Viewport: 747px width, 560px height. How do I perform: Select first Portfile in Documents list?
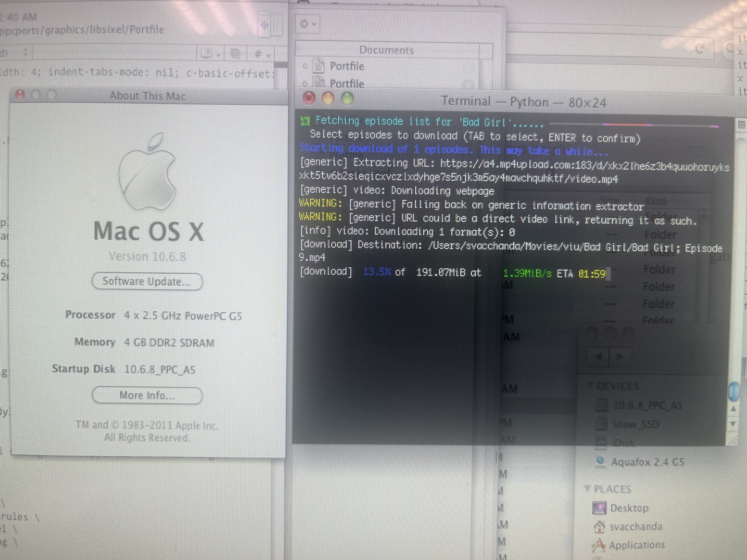pos(346,66)
